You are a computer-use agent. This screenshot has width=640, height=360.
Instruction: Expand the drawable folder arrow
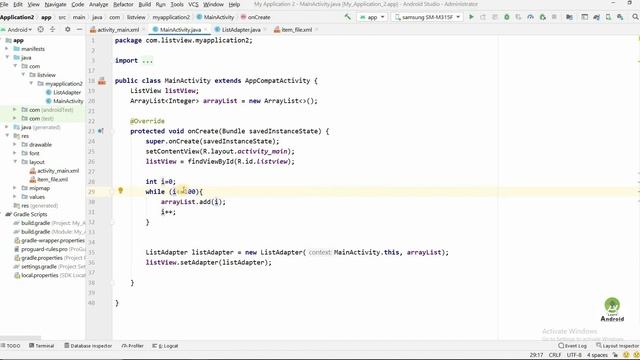[15, 144]
